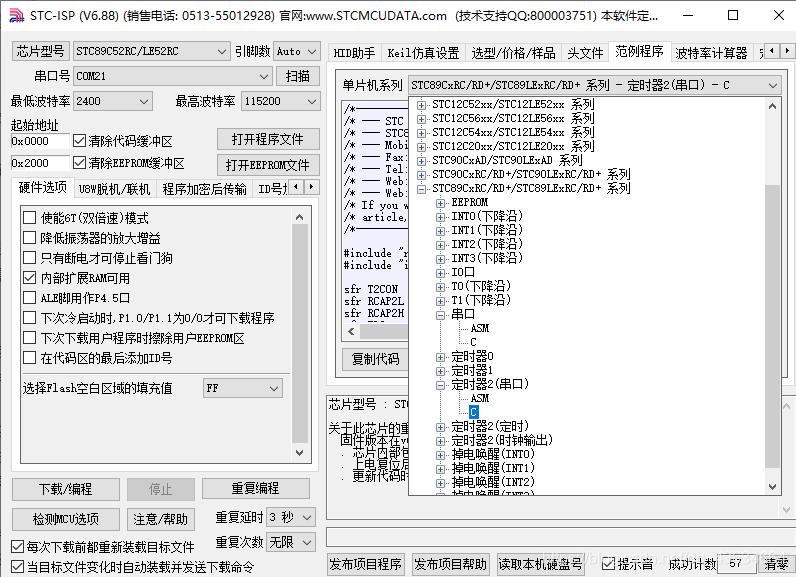Collapse 定时器2(串口) node

[440, 385]
